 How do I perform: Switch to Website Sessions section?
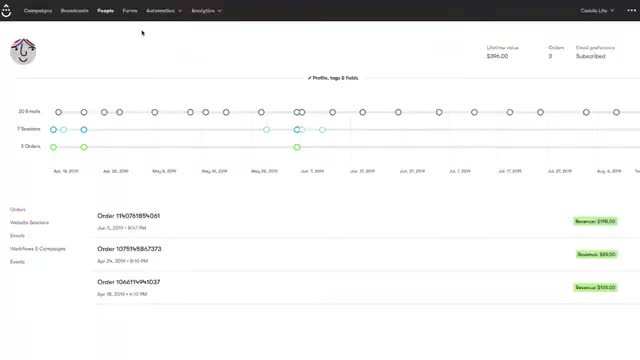pyautogui.click(x=29, y=222)
